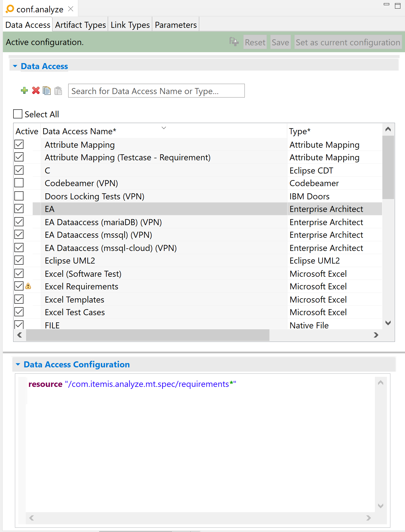The width and height of the screenshot is (405, 532).
Task: Collapse the Data Access Configuration section
Action: click(18, 364)
